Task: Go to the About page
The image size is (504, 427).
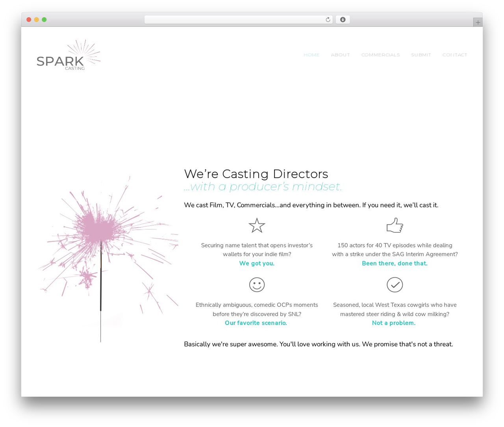Action: point(340,55)
